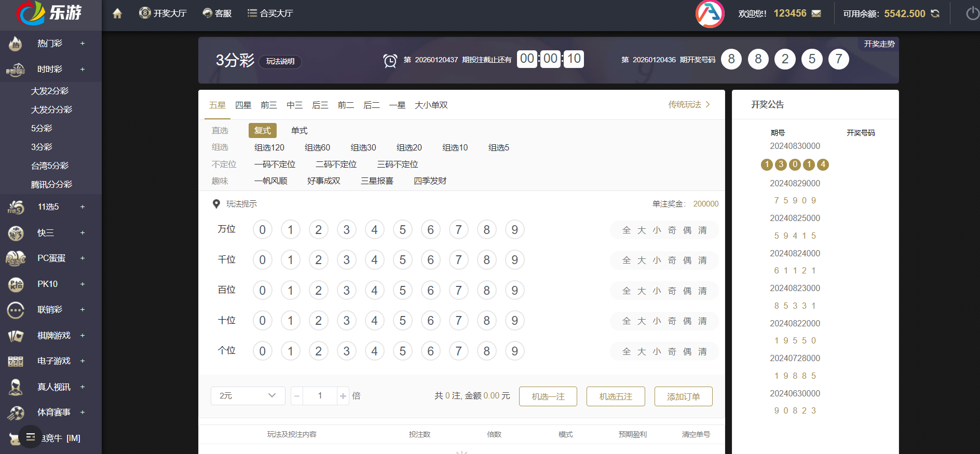Open the floating hamburger menu button

click(31, 437)
